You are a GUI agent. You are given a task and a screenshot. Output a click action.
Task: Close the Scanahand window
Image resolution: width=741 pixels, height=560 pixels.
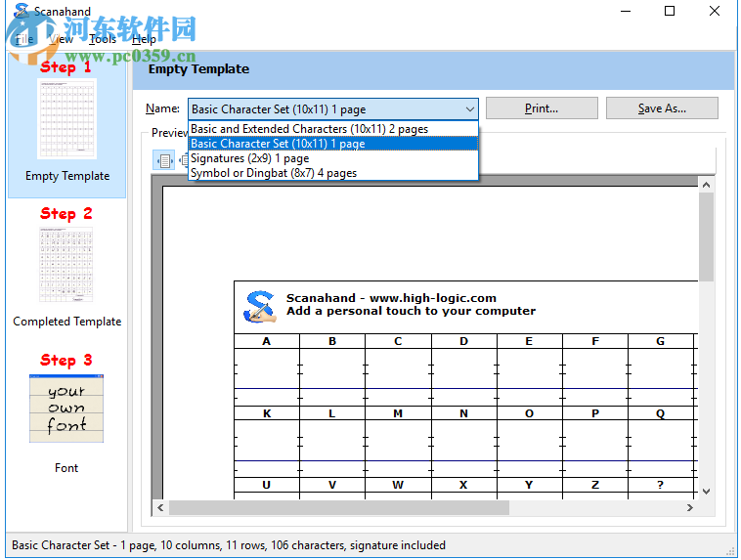[715, 11]
